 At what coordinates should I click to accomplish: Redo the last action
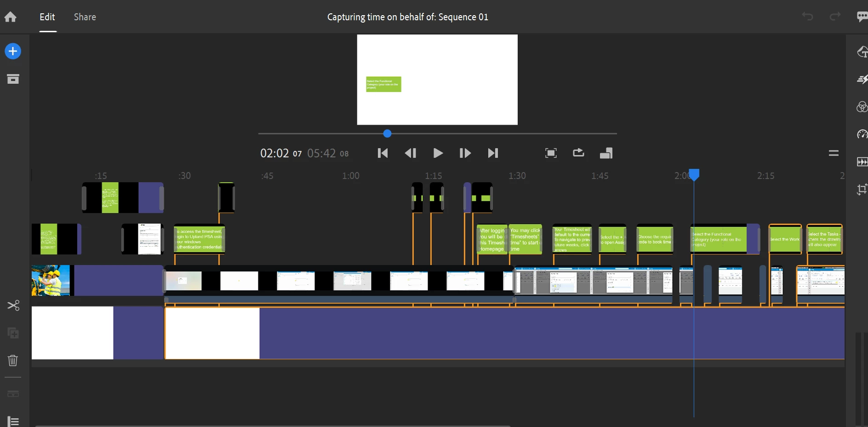[x=835, y=17]
